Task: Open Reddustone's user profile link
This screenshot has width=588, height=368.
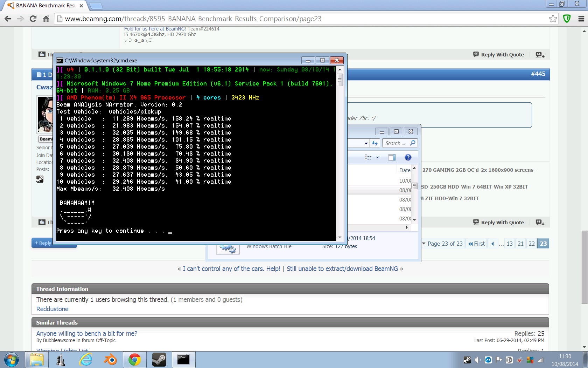Action: [x=52, y=309]
